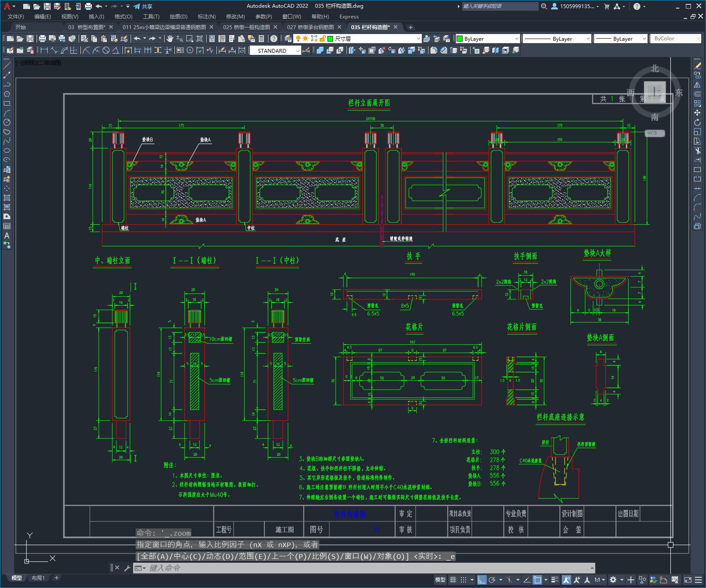The height and width of the screenshot is (588, 706).
Task: Toggle isometric drafting in status bar
Action: tap(509, 579)
